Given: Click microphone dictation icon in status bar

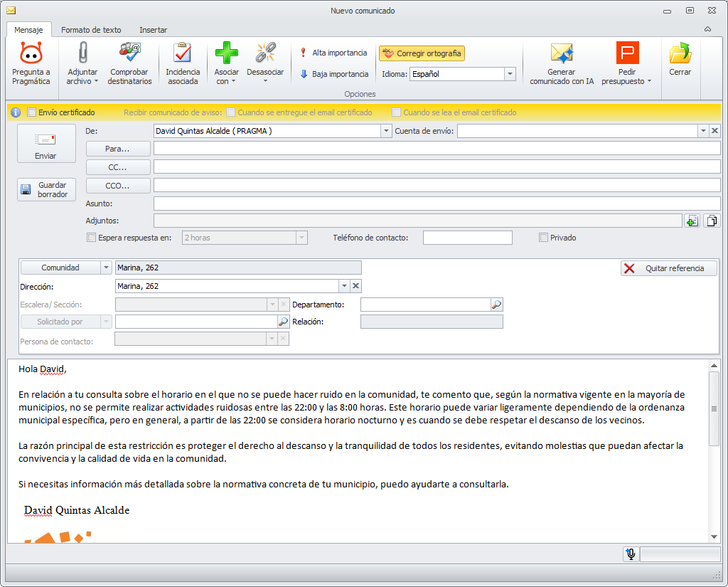Looking at the screenshot, I should click(x=630, y=554).
